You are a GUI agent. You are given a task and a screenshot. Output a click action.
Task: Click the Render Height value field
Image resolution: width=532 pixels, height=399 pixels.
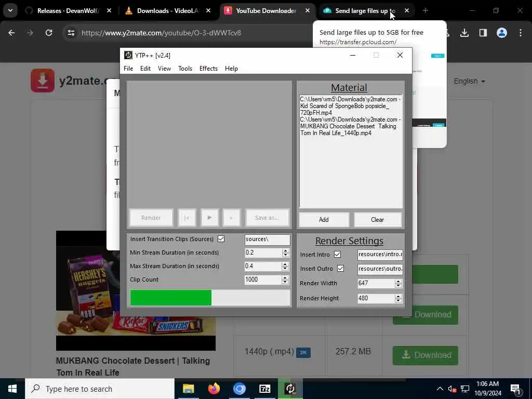[x=376, y=299]
